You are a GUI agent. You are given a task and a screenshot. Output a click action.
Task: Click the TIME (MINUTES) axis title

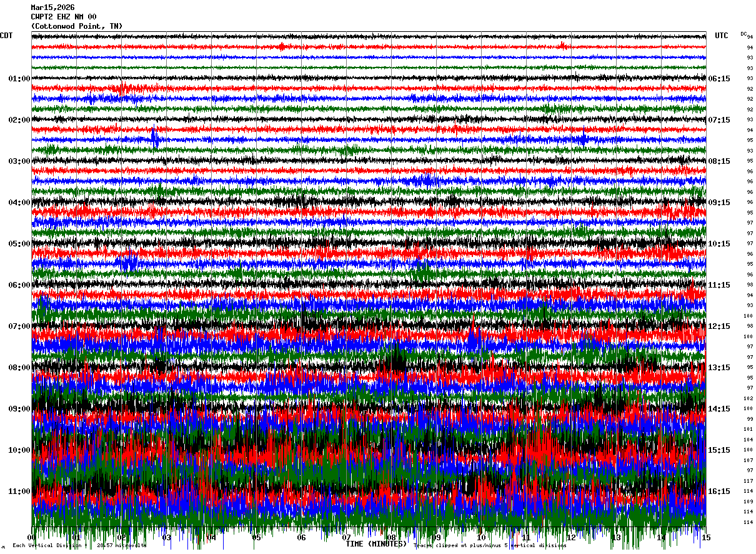(x=376, y=544)
